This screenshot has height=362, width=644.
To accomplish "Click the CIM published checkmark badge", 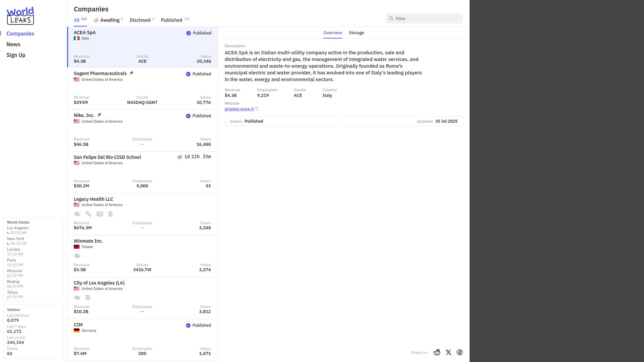I will (x=188, y=325).
